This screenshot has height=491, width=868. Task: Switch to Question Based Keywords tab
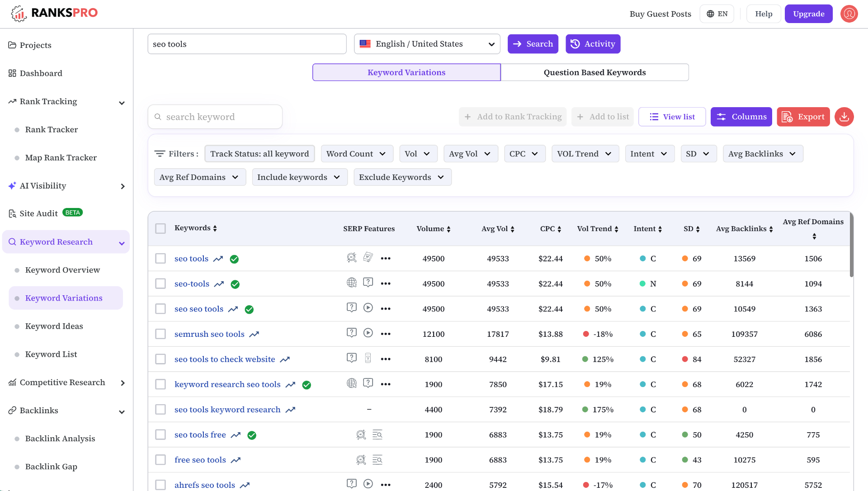(x=594, y=72)
